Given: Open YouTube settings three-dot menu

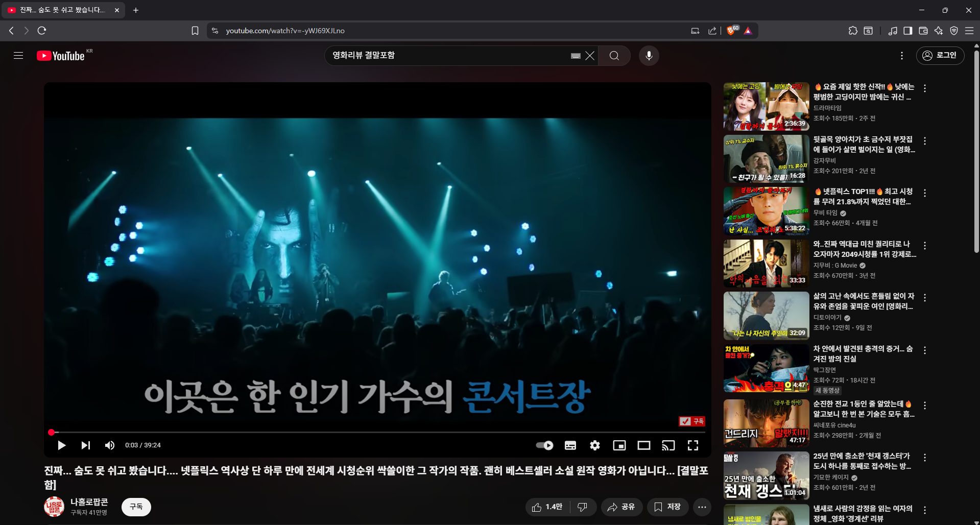Looking at the screenshot, I should (902, 56).
